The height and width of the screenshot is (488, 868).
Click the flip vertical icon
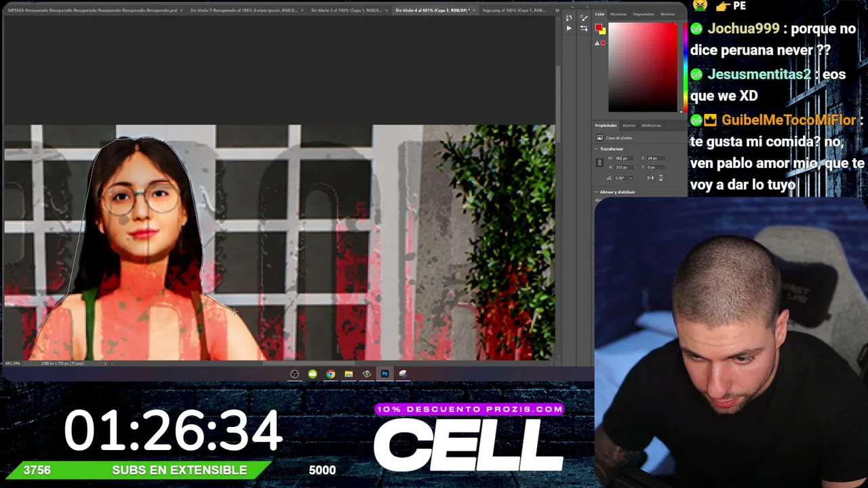(660, 178)
